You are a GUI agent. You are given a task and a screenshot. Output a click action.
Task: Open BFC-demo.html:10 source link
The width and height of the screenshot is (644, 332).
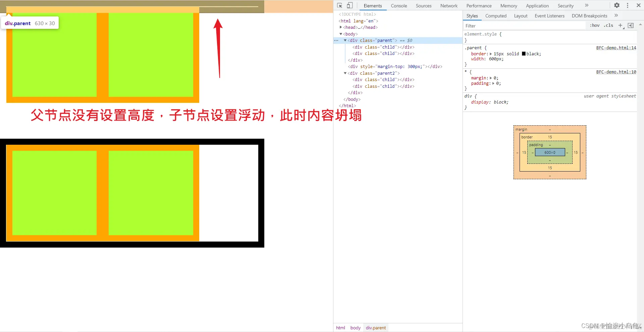click(616, 72)
